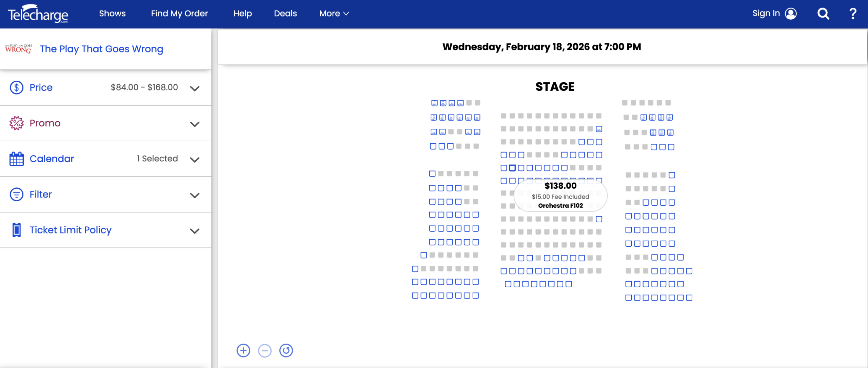Viewport: 868px width, 368px height.
Task: Click the zoom in plus icon
Action: click(x=243, y=350)
